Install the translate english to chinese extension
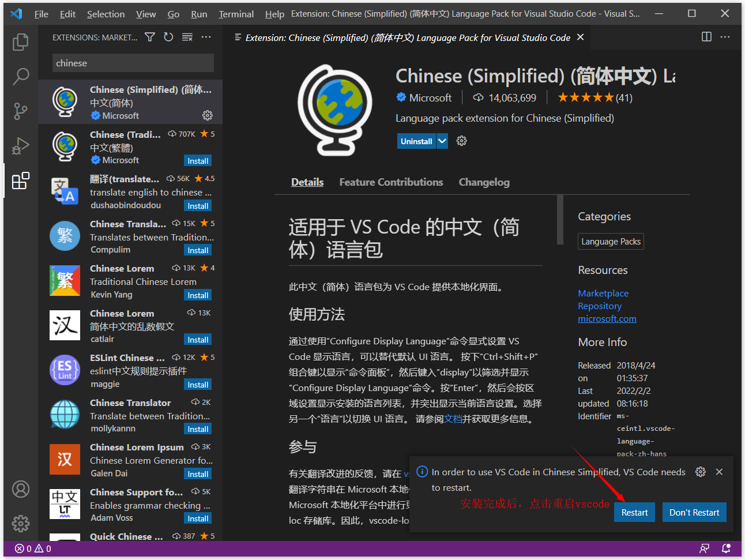 coord(198,206)
